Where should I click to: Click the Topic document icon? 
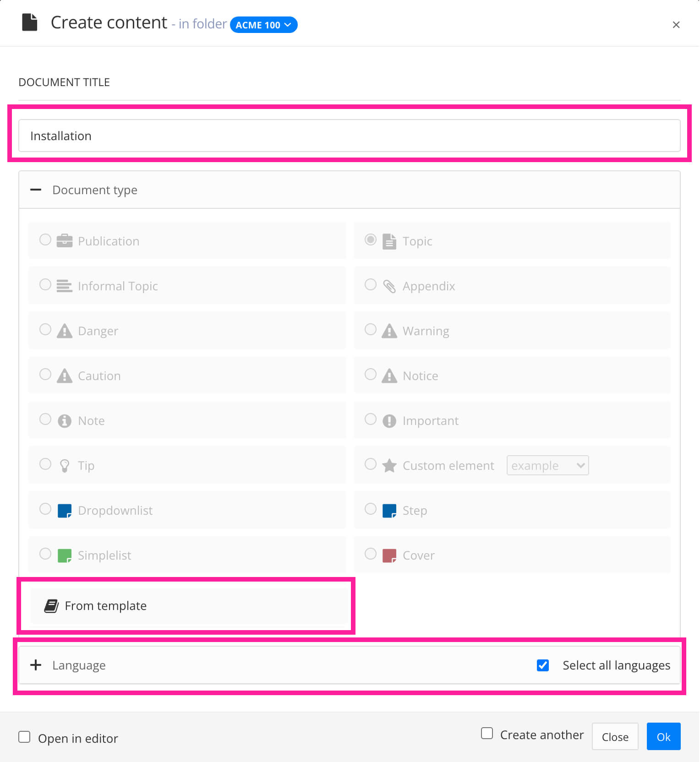click(x=389, y=240)
